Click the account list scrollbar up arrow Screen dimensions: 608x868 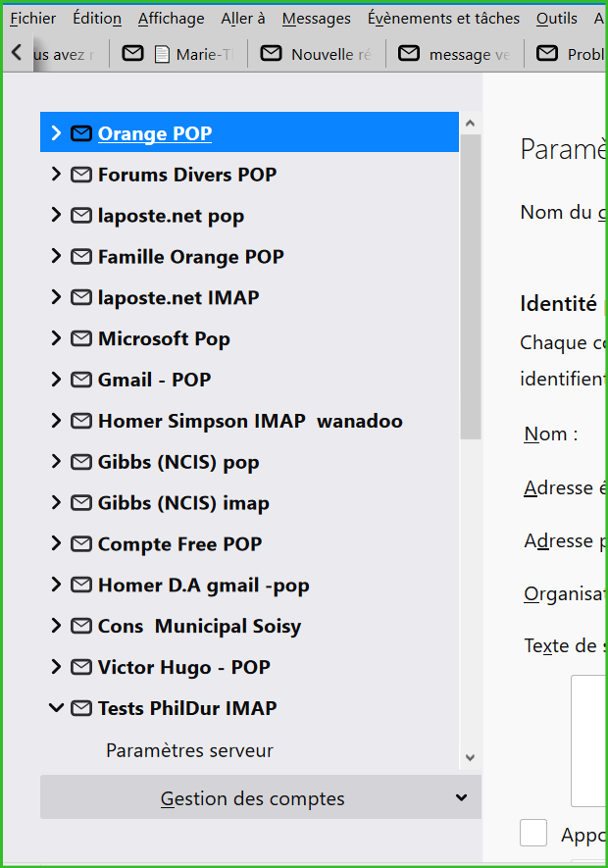coord(470,123)
